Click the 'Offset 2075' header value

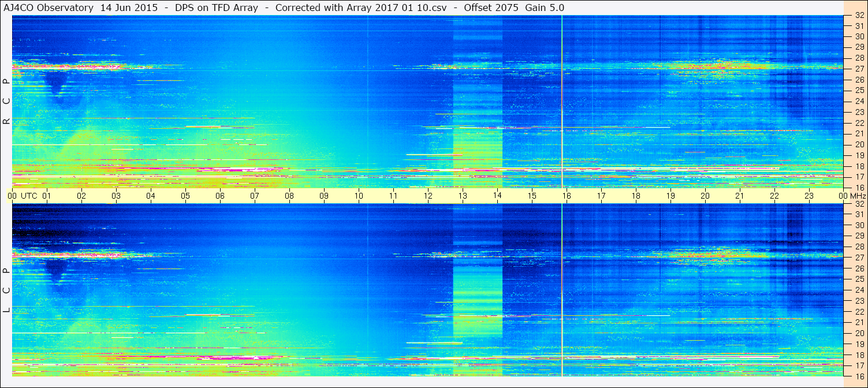click(491, 8)
